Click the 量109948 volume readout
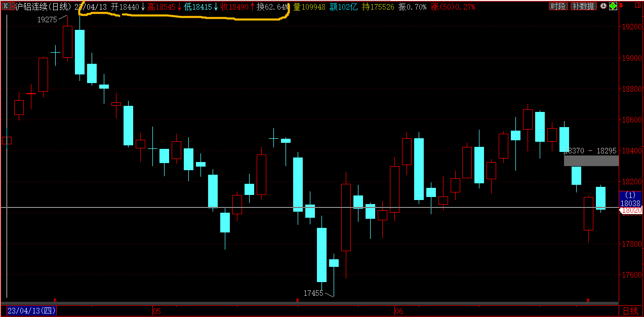Screen dimensions: 644x317 click(309, 7)
